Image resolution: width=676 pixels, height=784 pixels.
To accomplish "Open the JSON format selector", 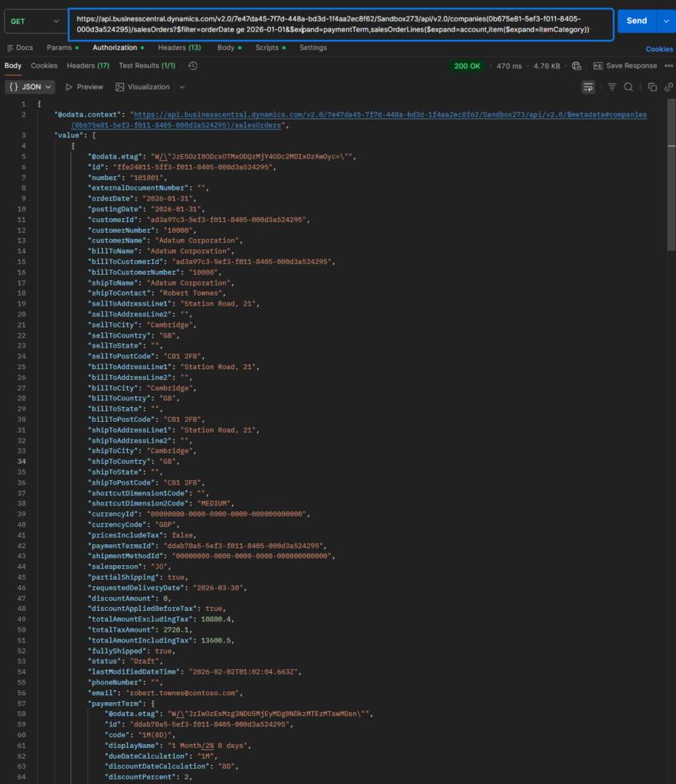I will (31, 87).
